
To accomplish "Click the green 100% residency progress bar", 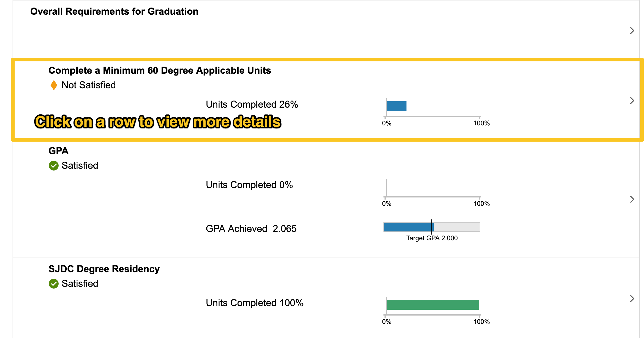I will (433, 305).
